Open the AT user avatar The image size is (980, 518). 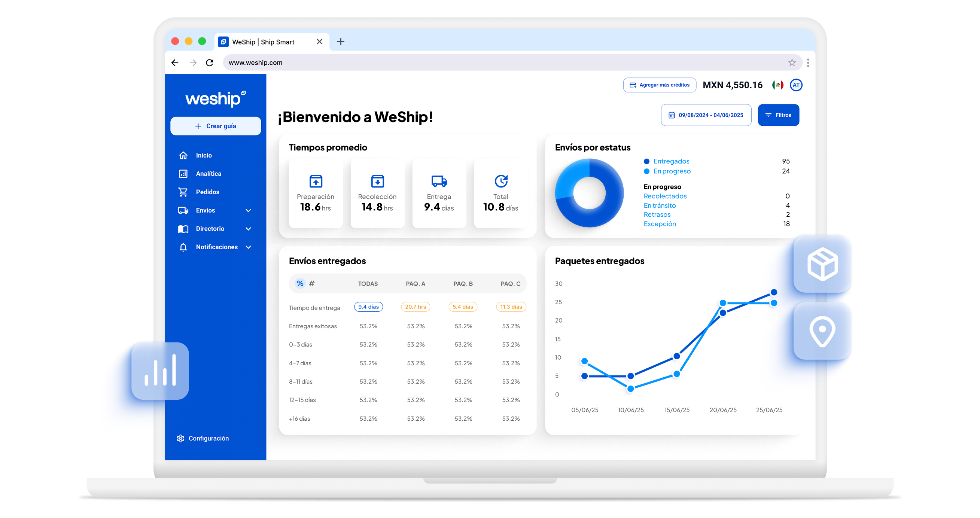796,85
